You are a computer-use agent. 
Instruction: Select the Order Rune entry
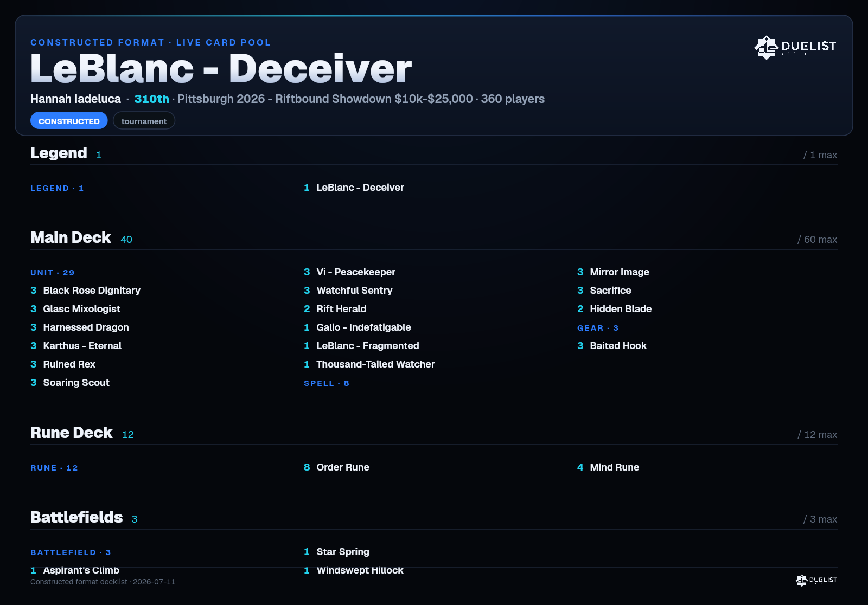click(336, 467)
